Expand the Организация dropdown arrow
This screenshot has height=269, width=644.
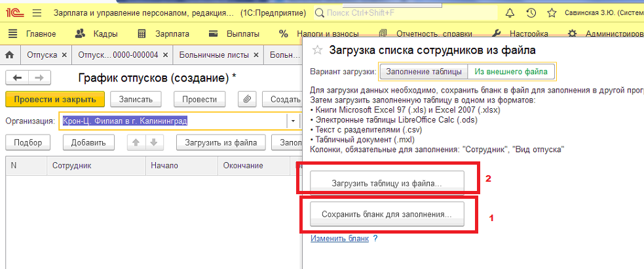(293, 121)
